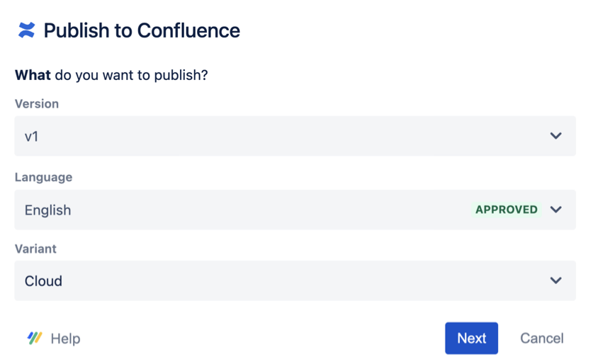The width and height of the screenshot is (593, 364).
Task: Click the Language field label
Action: click(x=44, y=177)
